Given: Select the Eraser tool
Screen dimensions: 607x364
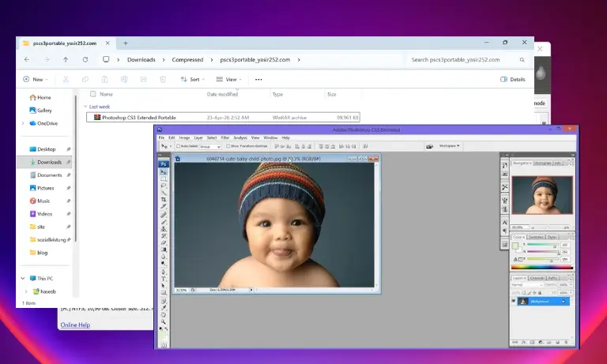Looking at the screenshot, I should [x=164, y=242].
